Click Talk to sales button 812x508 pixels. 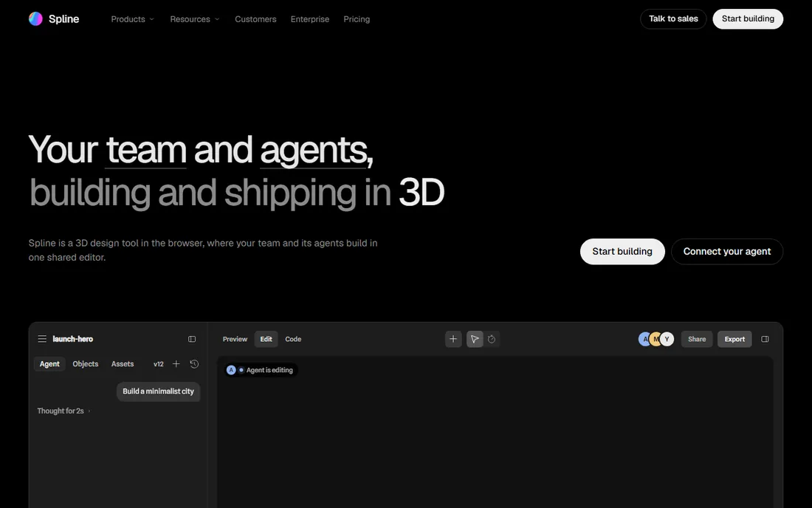pyautogui.click(x=673, y=18)
